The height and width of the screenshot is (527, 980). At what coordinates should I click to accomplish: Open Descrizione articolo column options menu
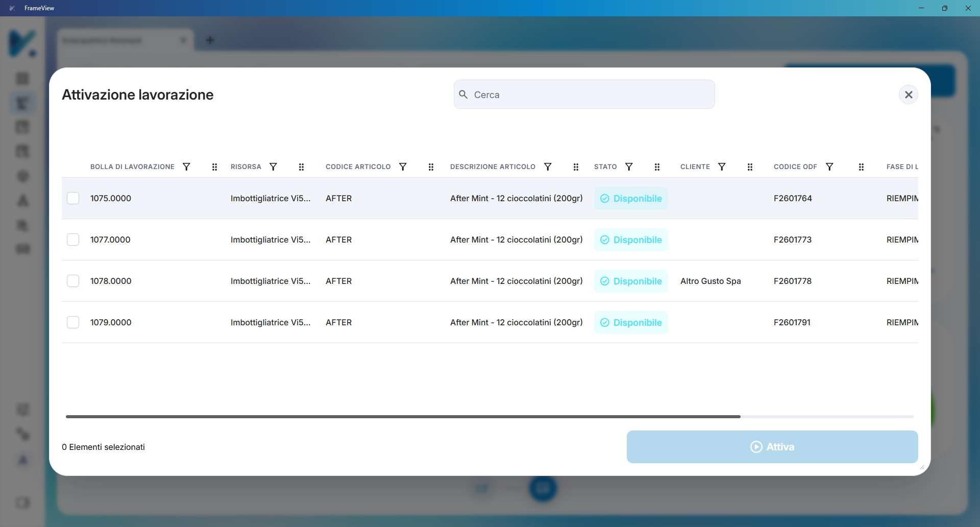576,167
